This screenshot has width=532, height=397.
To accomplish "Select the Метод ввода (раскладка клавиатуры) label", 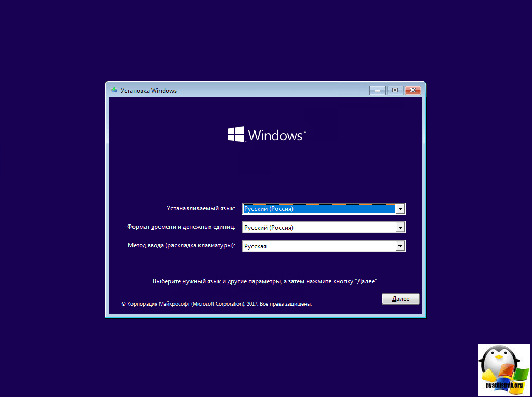I will (181, 245).
